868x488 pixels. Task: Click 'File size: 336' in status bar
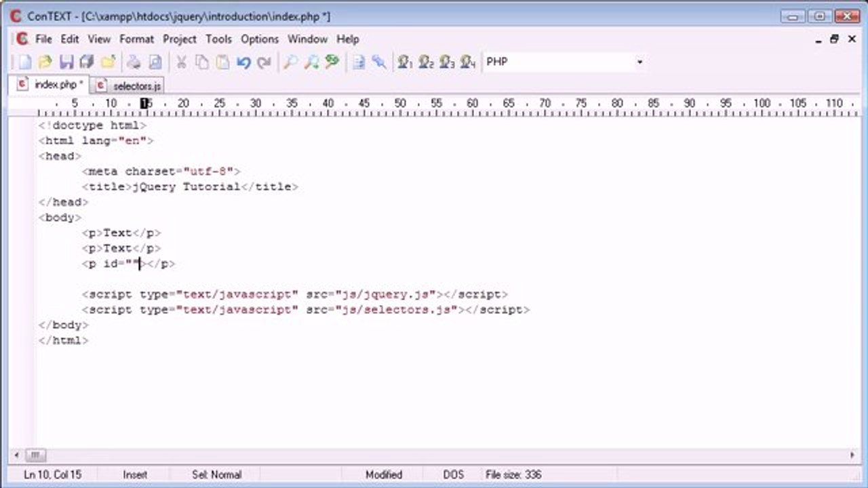pyautogui.click(x=513, y=474)
